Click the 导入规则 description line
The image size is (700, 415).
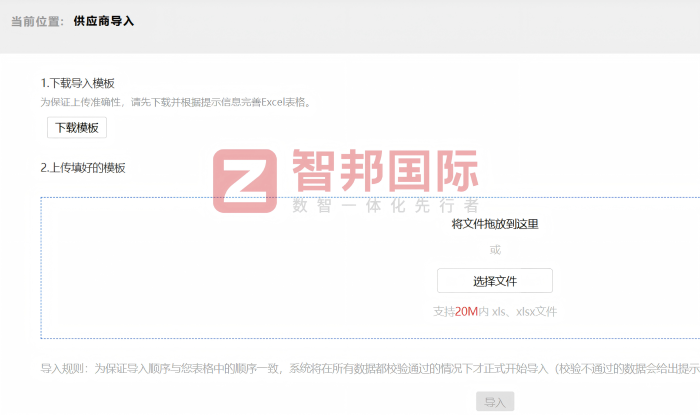coord(370,369)
